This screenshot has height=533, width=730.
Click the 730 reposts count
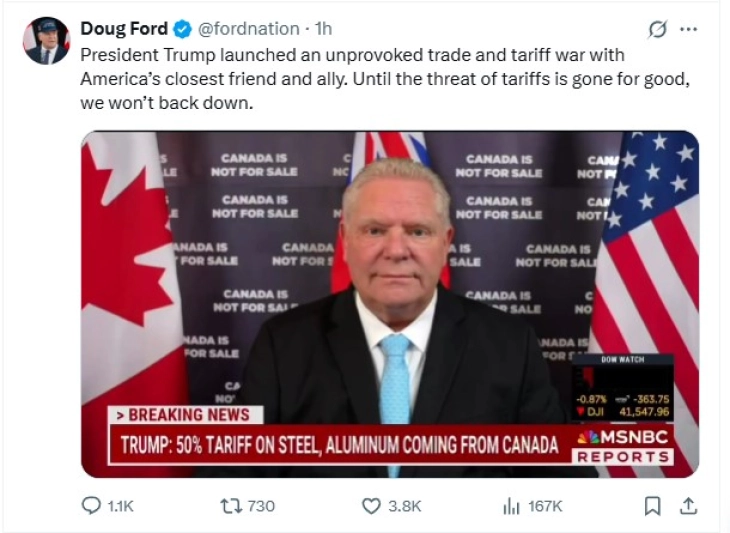260,507
